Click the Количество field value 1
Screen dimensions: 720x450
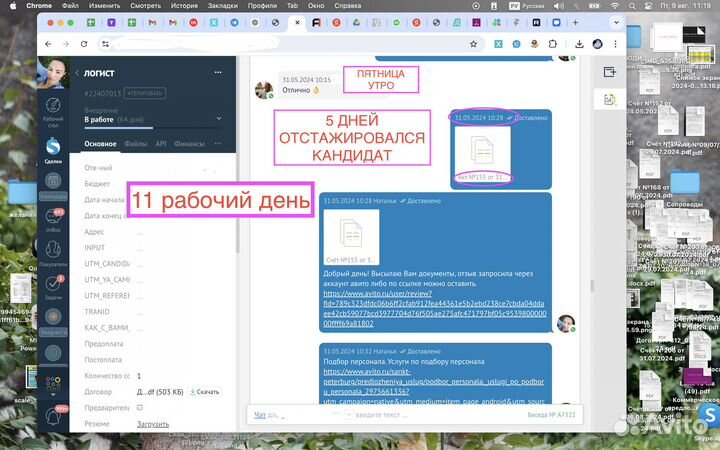click(139, 376)
